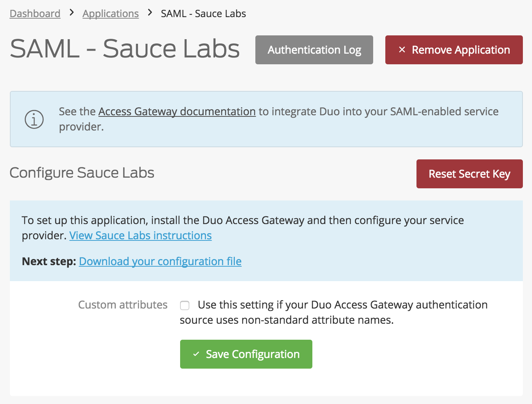532x404 pixels.
Task: Click the SAML - Sauce Labs page heading
Action: click(x=125, y=49)
